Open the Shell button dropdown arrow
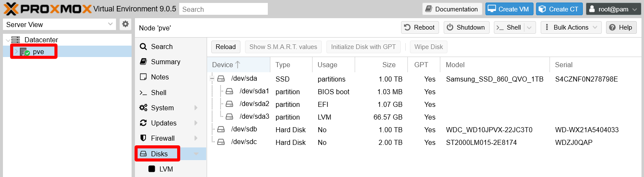644x177 pixels. tap(530, 27)
